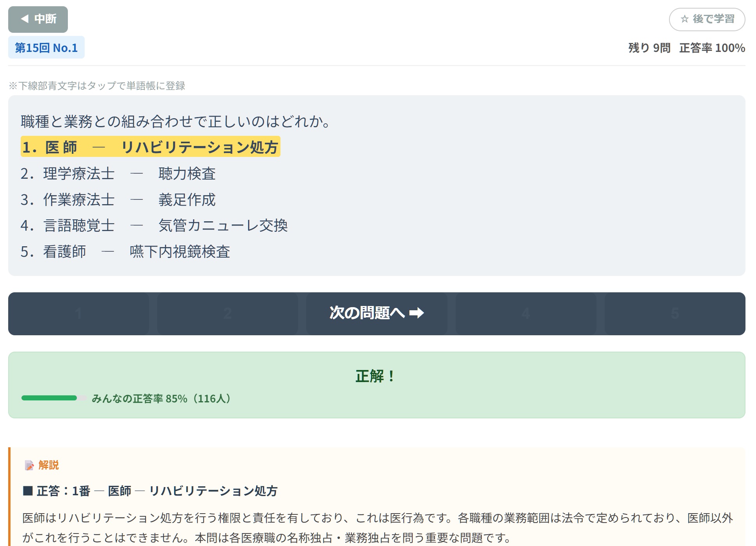Tap 中断 to suspend the quiz
Screen dimensions: 756x546
(38, 19)
